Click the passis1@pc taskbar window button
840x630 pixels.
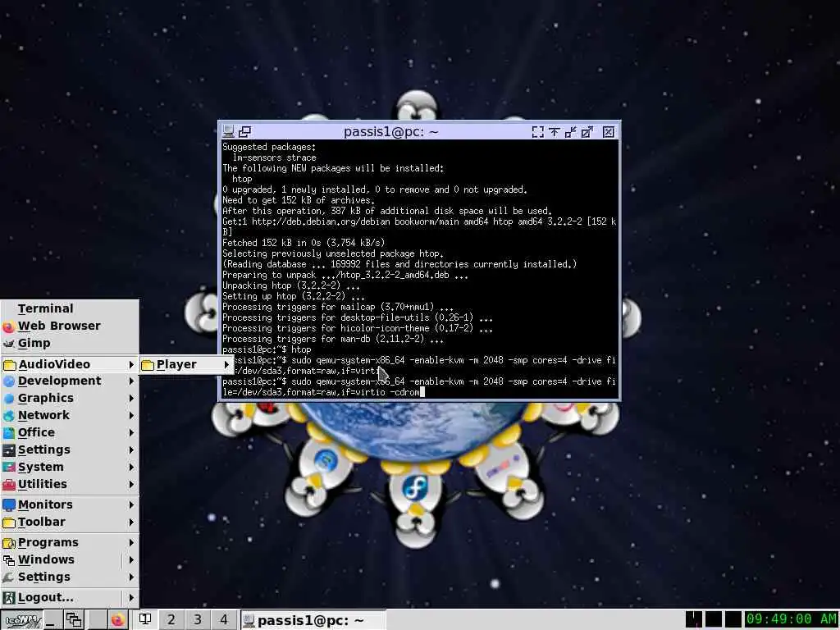tap(313, 620)
